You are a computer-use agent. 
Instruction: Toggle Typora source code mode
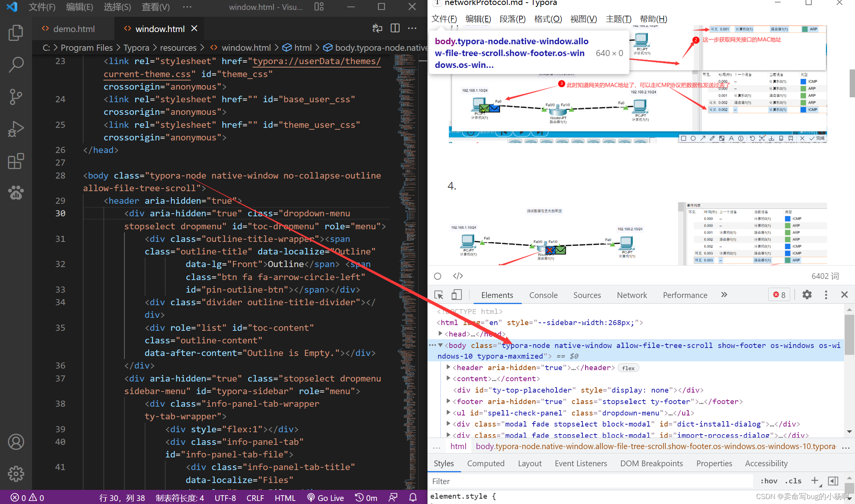point(458,276)
